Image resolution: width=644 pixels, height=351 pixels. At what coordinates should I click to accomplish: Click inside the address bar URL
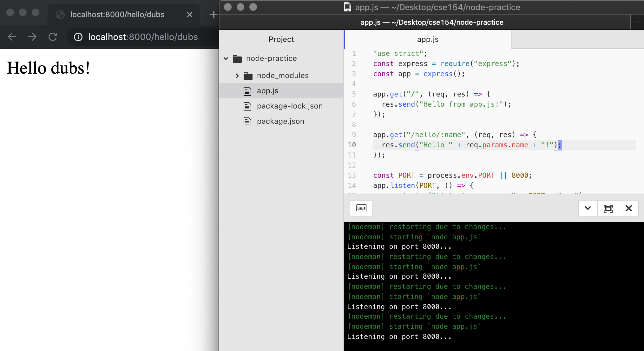(143, 37)
